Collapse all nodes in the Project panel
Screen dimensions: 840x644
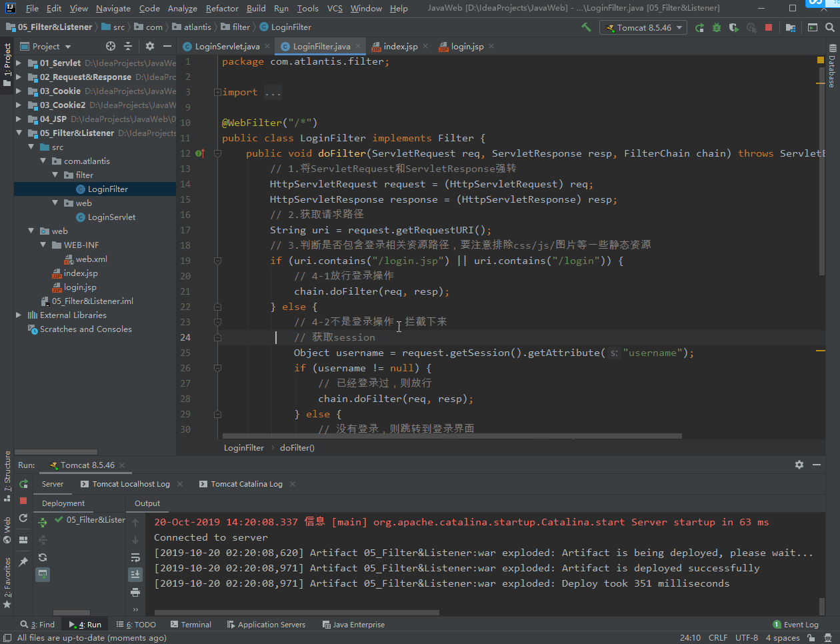click(128, 46)
